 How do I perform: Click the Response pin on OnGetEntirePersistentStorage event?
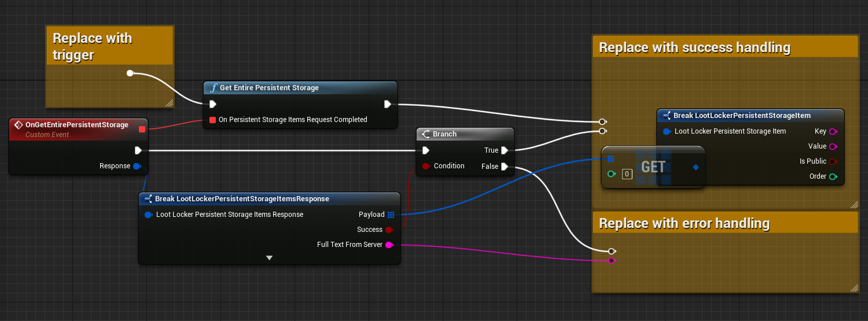(x=137, y=166)
